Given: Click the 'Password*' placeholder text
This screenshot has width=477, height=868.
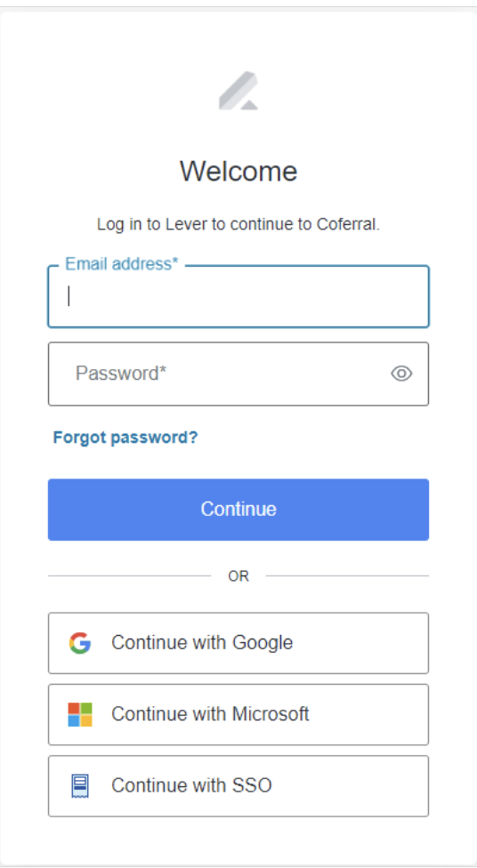Looking at the screenshot, I should pyautogui.click(x=121, y=374).
